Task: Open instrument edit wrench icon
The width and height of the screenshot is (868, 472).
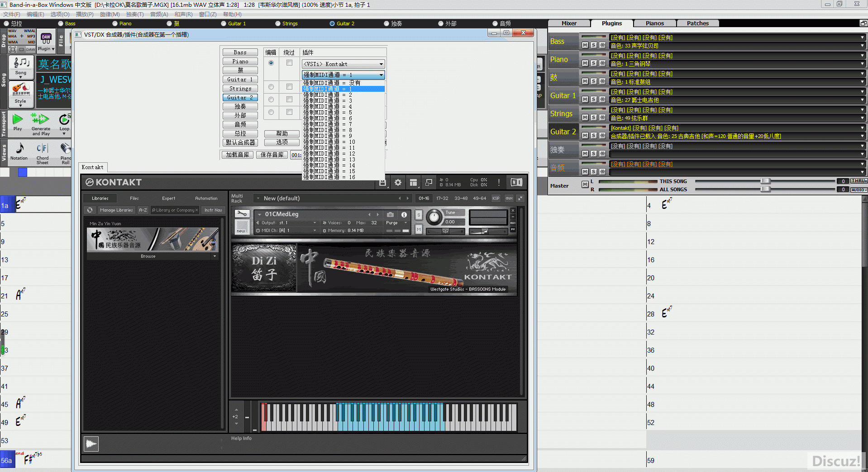Action: click(242, 214)
